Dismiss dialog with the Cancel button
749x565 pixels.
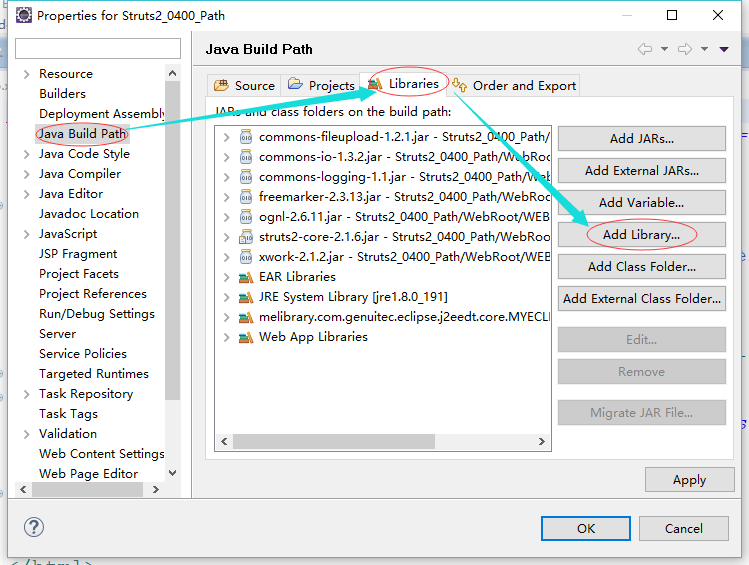pyautogui.click(x=684, y=528)
